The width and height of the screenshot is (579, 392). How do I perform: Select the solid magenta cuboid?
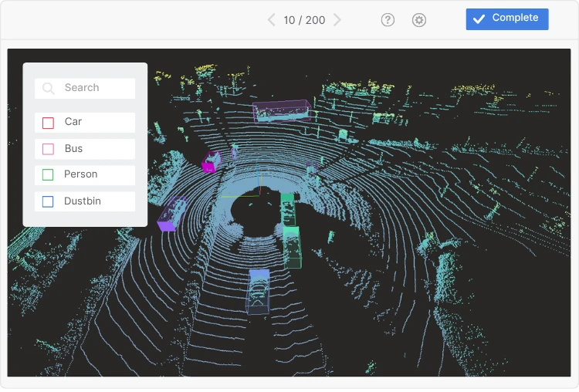212,162
